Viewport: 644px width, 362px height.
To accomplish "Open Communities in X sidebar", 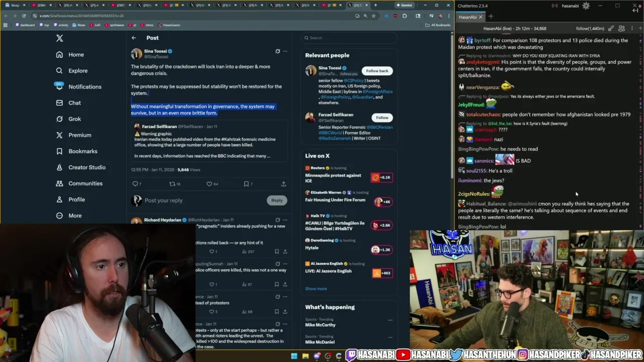I will [79, 183].
